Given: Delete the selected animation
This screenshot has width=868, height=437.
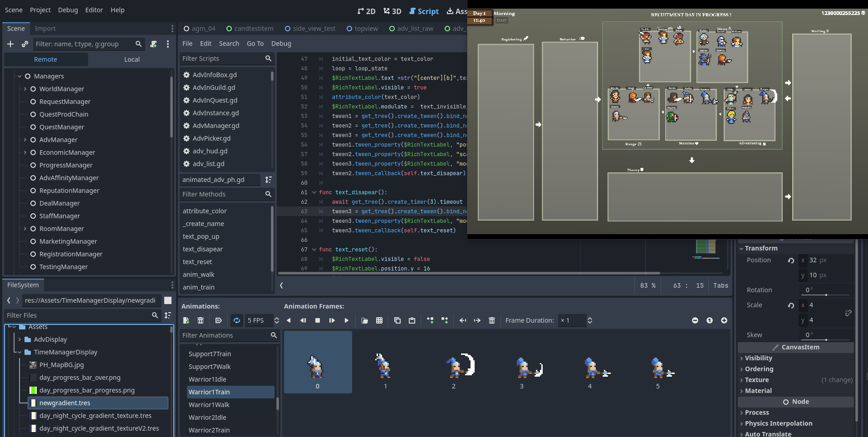Looking at the screenshot, I should (x=201, y=320).
